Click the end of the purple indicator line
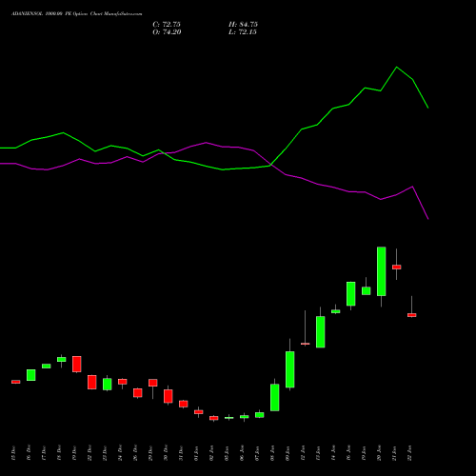This screenshot has width=476, height=476. 428,219
